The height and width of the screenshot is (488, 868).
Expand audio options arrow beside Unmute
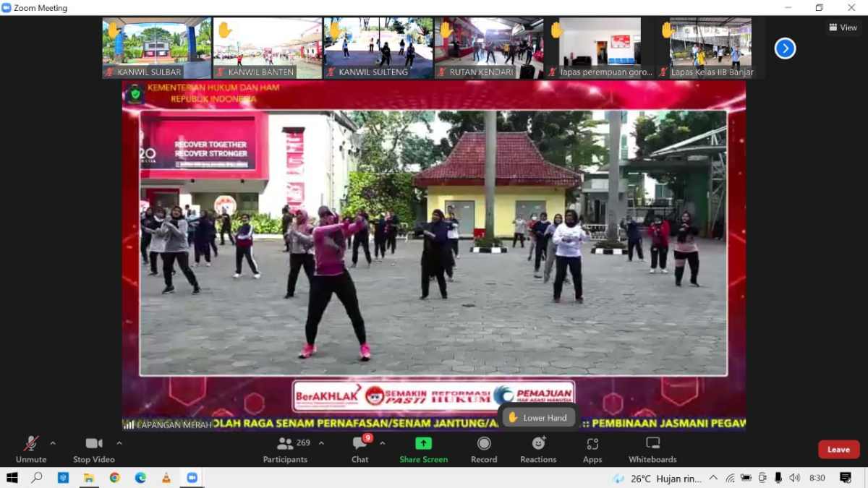53,443
